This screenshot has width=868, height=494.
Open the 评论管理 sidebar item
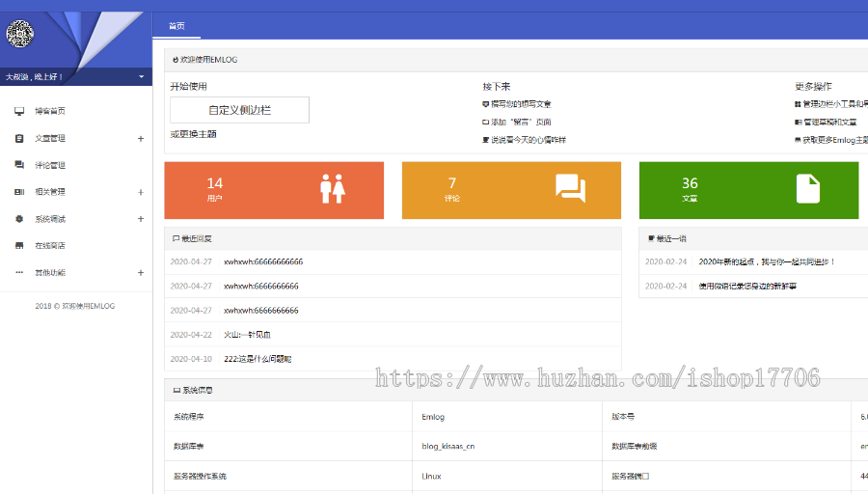click(x=50, y=165)
